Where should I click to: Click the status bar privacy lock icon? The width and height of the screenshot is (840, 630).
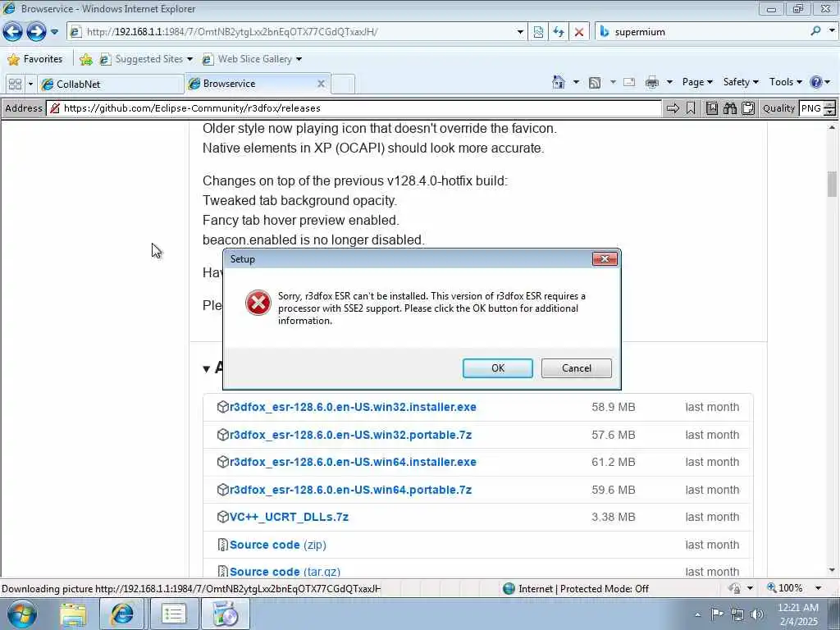(734, 588)
